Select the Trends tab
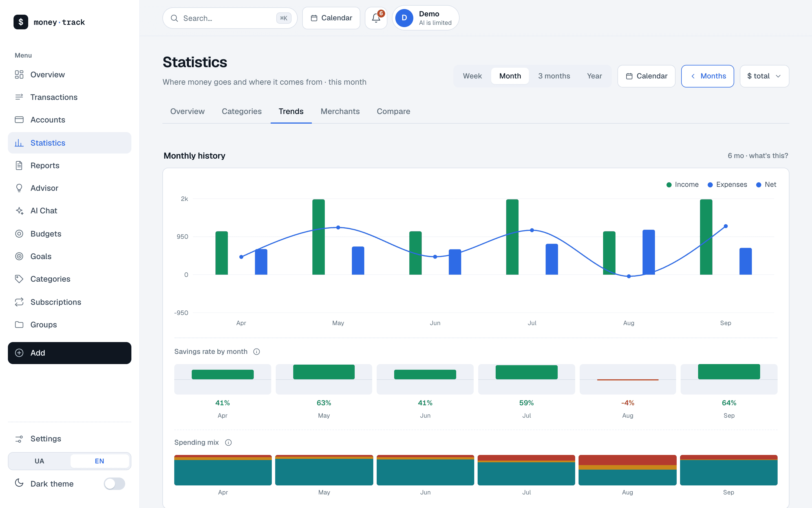Viewport: 812px width, 508px height. (291, 111)
